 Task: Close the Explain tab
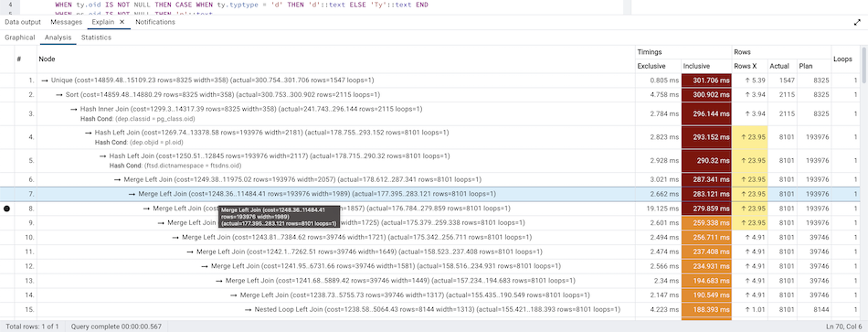122,22
